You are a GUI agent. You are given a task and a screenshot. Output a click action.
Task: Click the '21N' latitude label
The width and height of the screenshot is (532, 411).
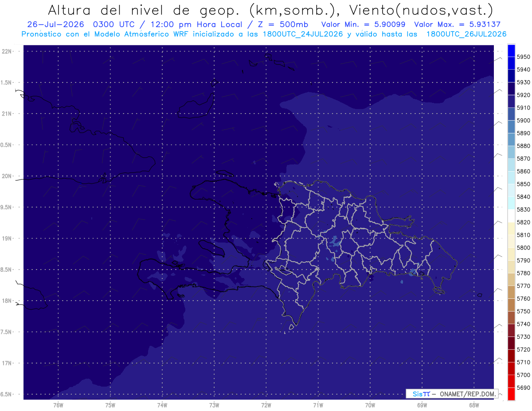click(x=7, y=114)
